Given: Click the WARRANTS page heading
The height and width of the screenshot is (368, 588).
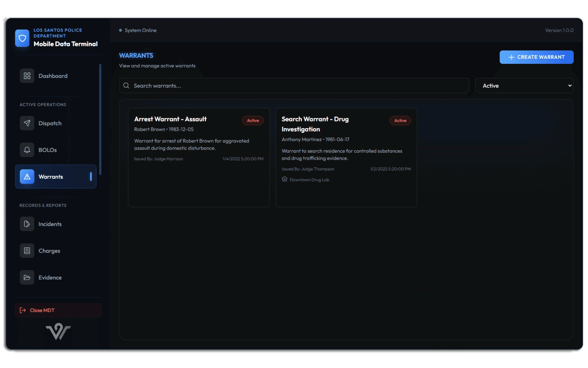Looking at the screenshot, I should pyautogui.click(x=136, y=56).
